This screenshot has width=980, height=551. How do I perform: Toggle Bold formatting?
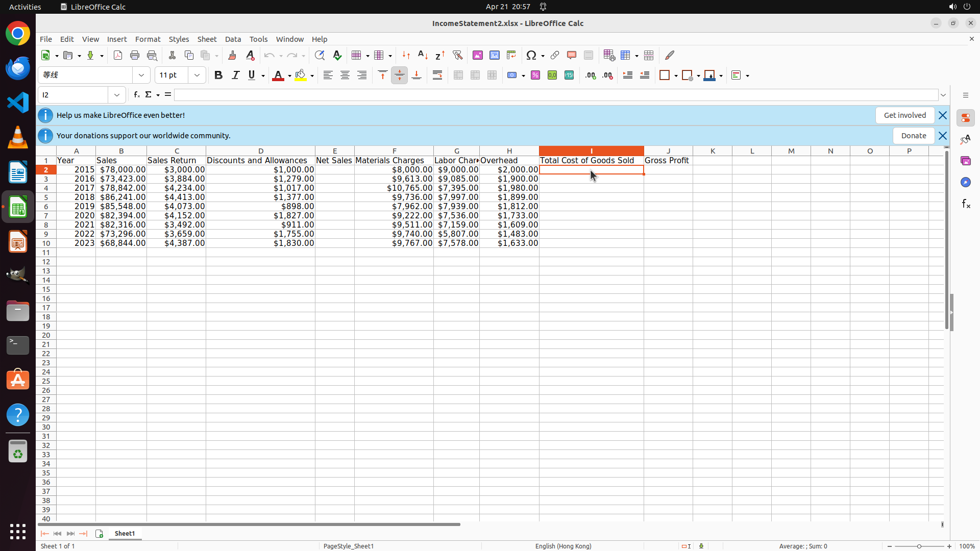218,76
